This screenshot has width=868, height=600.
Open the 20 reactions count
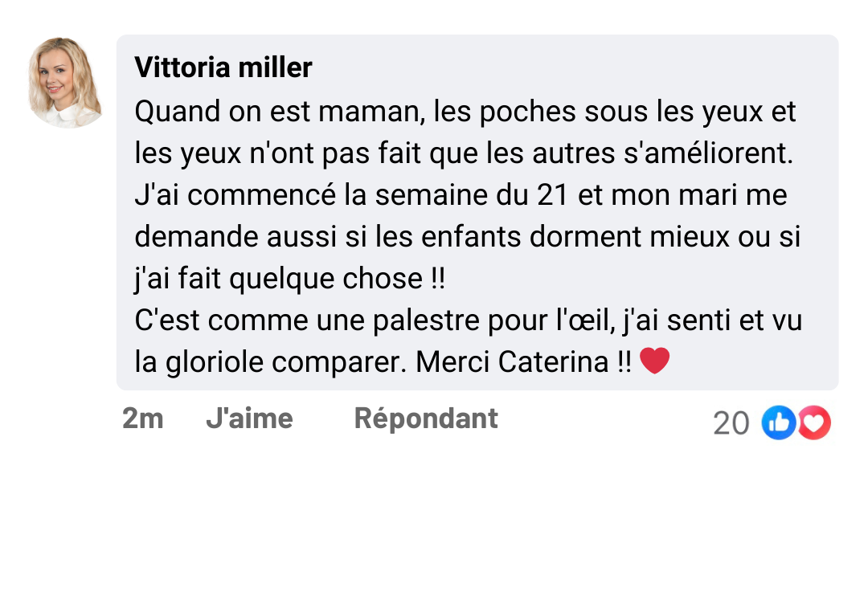(731, 423)
